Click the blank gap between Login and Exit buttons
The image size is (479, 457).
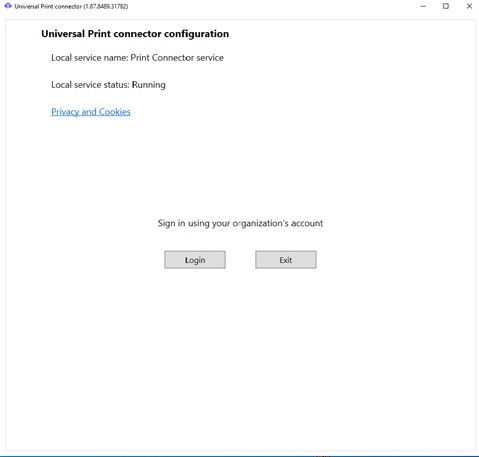click(x=240, y=260)
